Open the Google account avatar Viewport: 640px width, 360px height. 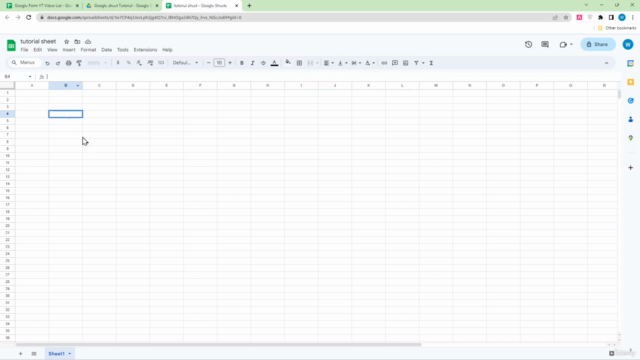pyautogui.click(x=628, y=44)
